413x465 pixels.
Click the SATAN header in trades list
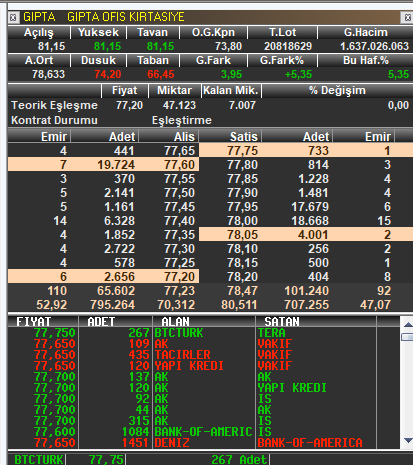[x=282, y=322]
